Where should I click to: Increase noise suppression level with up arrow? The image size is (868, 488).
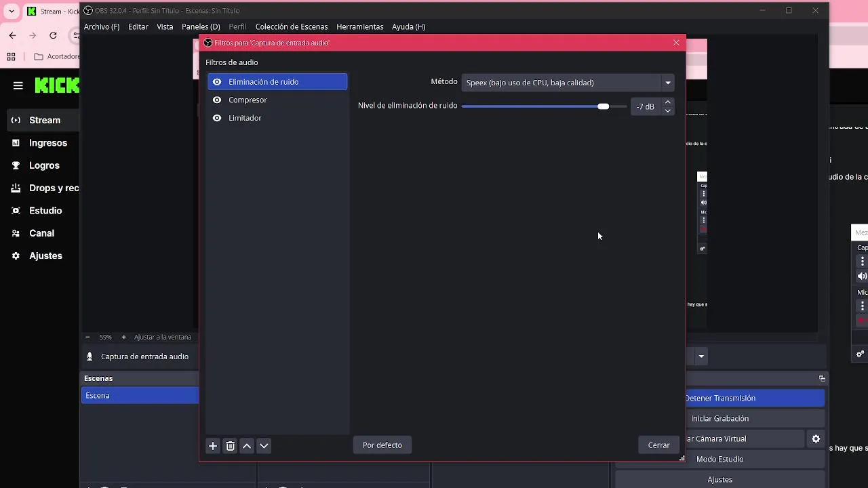[x=668, y=102]
